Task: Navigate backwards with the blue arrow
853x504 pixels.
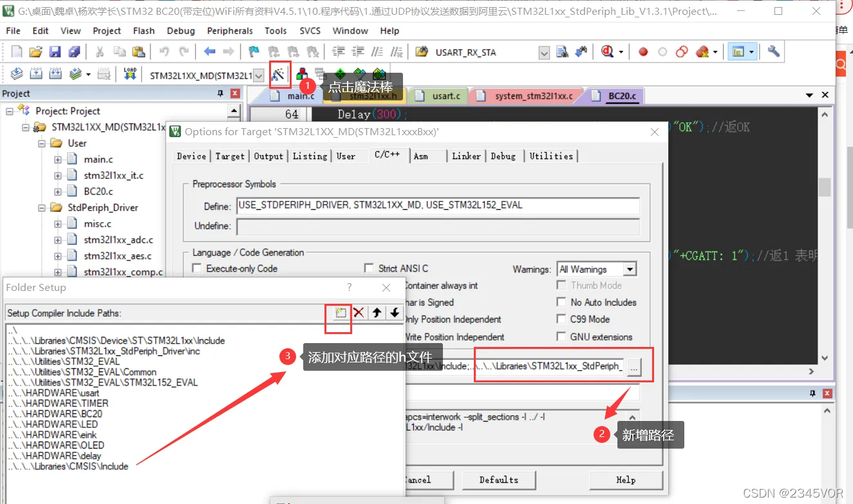Action: click(x=209, y=52)
